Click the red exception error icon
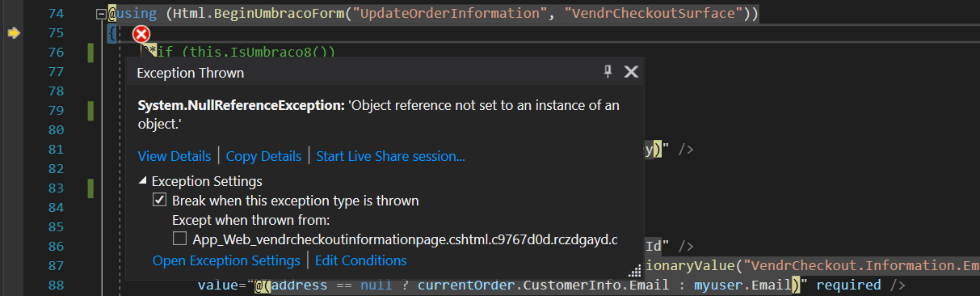The image size is (980, 296). (141, 34)
